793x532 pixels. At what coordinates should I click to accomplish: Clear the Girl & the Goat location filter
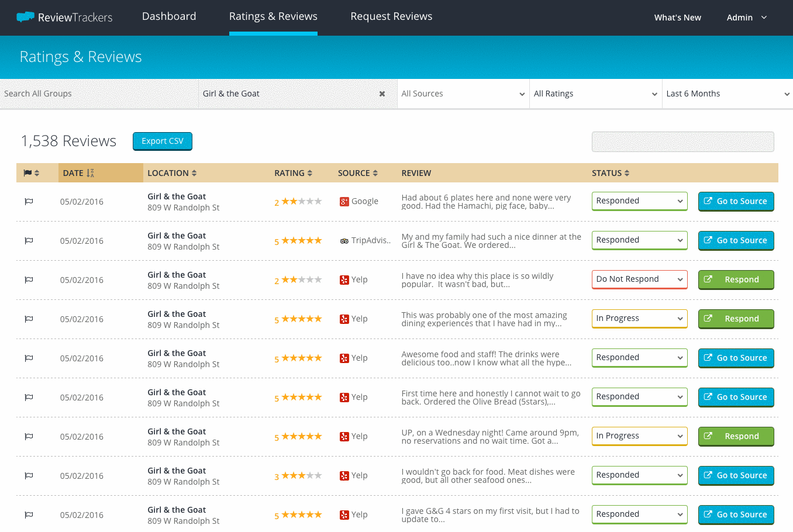coord(382,94)
